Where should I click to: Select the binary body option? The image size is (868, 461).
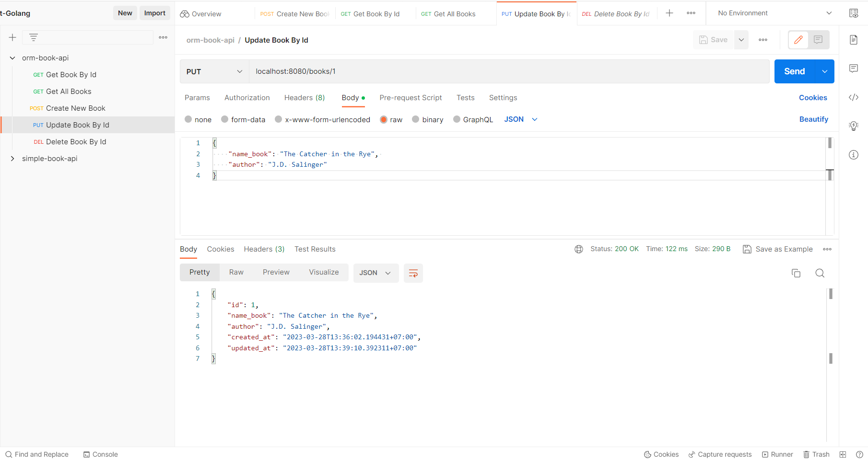click(x=416, y=119)
